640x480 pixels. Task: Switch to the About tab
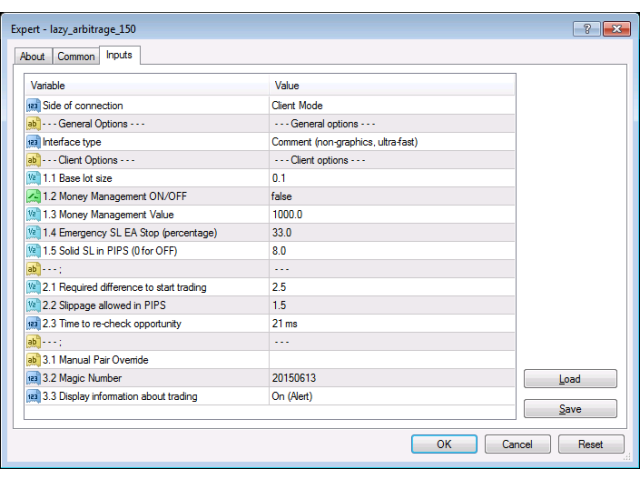[32, 57]
